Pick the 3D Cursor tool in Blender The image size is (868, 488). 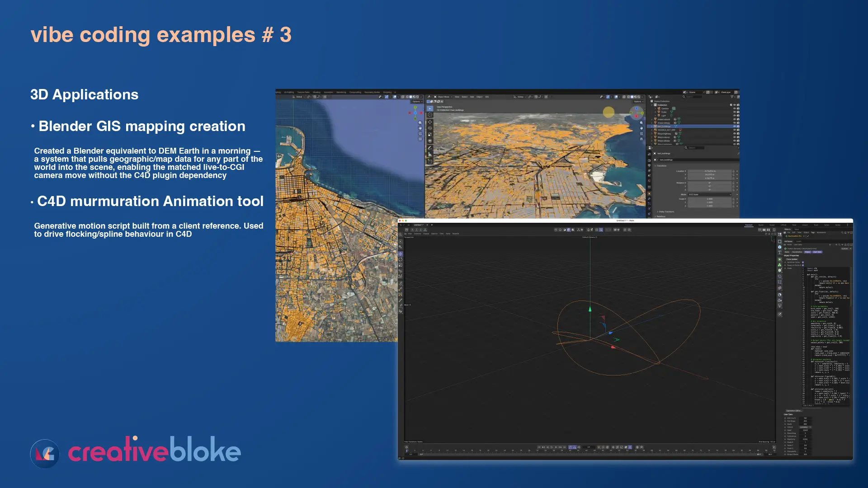pyautogui.click(x=430, y=115)
